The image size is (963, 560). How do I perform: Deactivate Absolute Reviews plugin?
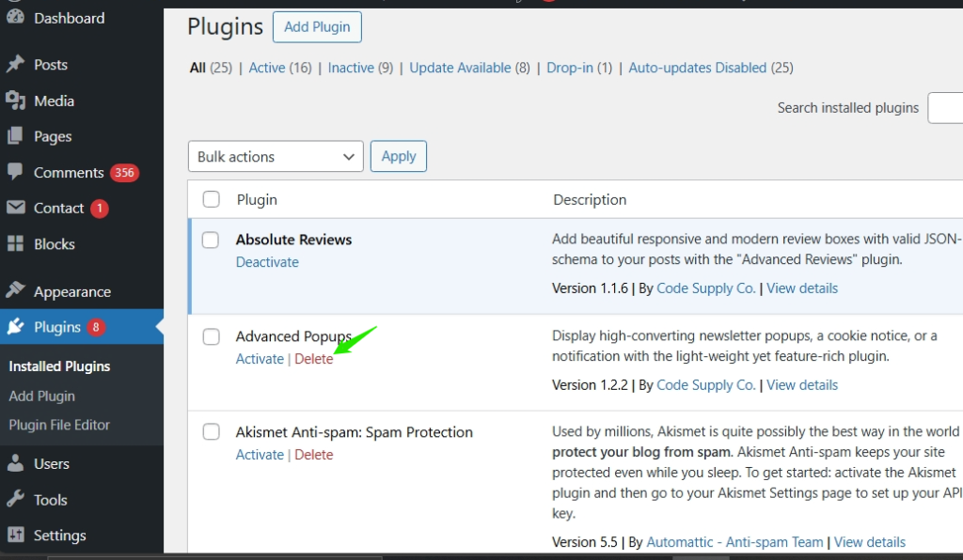tap(267, 262)
